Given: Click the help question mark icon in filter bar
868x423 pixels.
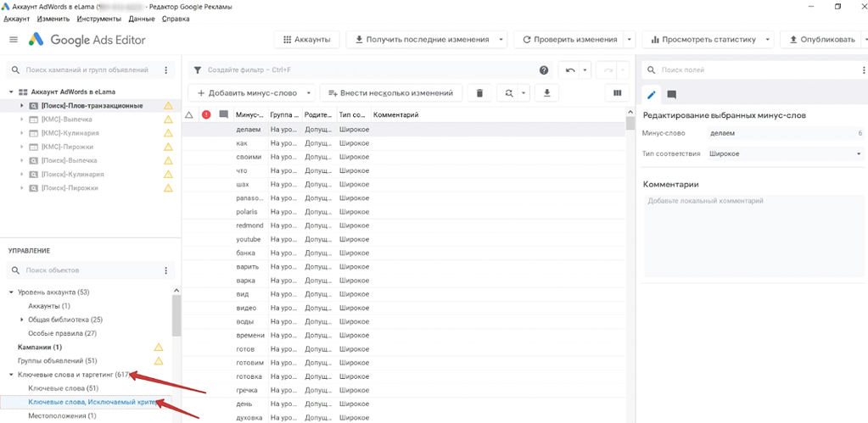Looking at the screenshot, I should click(544, 70).
